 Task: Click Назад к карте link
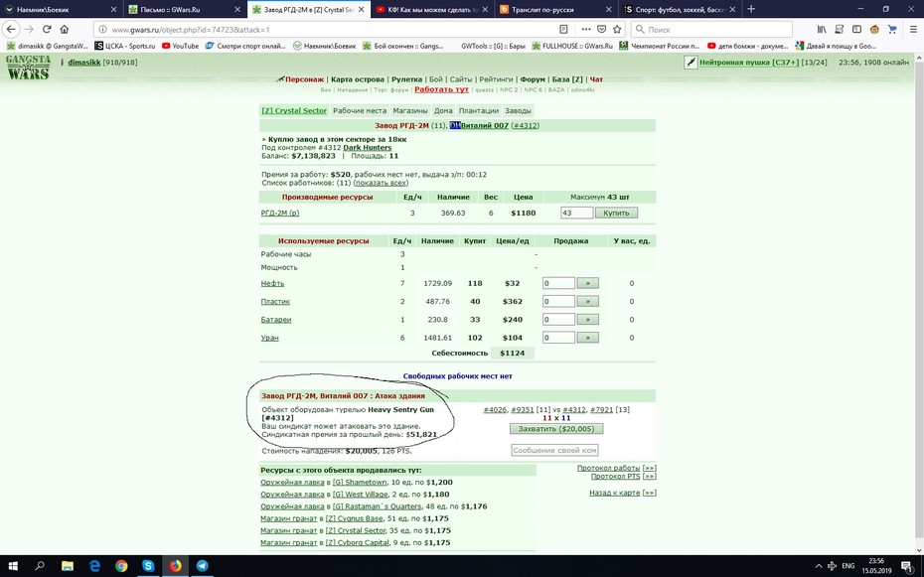click(615, 493)
